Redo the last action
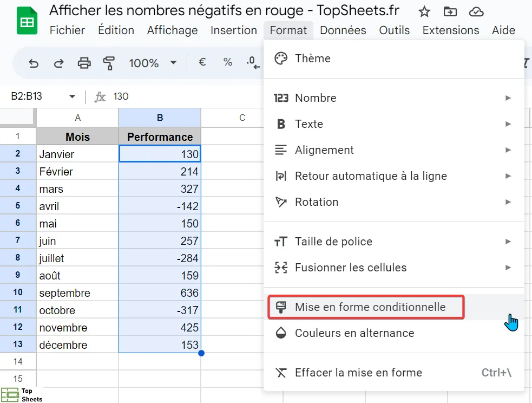The image size is (532, 403). pyautogui.click(x=58, y=63)
